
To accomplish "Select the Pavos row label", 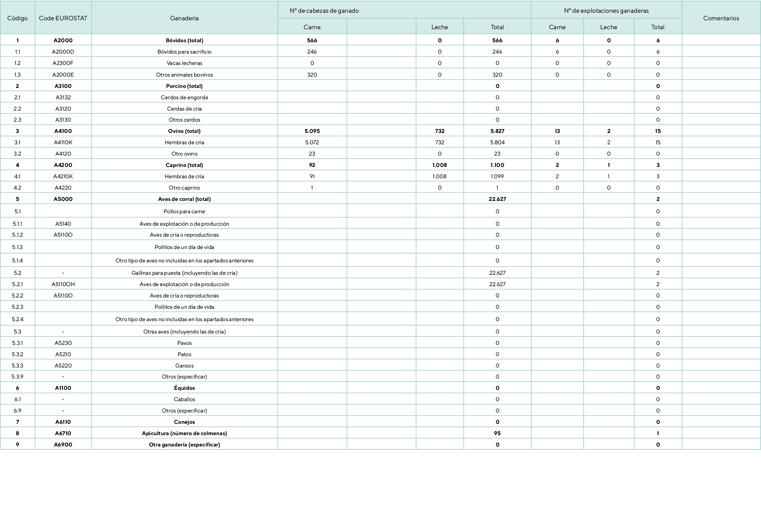I will click(184, 343).
